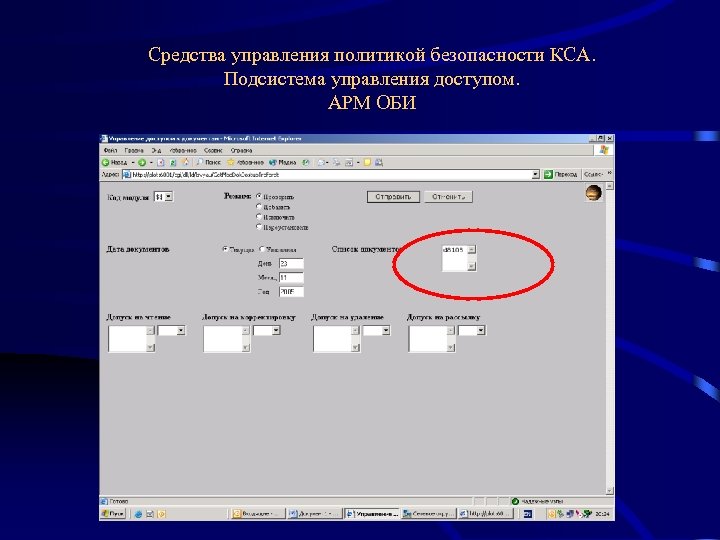Screen dimensions: 720x540
Task: Click the green trusted sites zone icon
Action: pos(515,501)
